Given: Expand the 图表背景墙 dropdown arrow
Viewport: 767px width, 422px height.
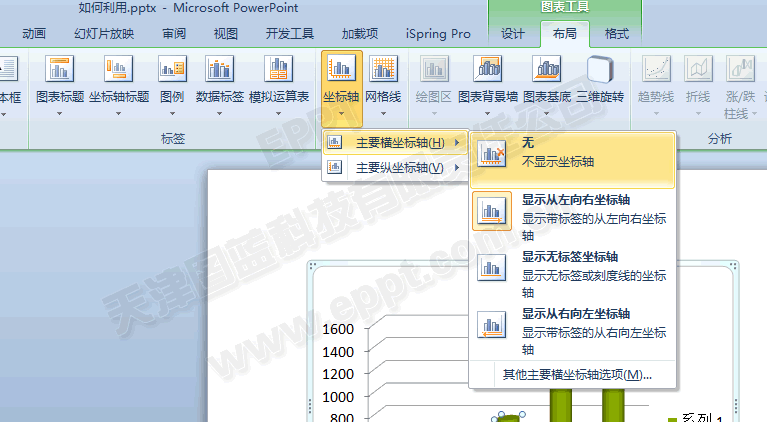Looking at the screenshot, I should point(488,113).
